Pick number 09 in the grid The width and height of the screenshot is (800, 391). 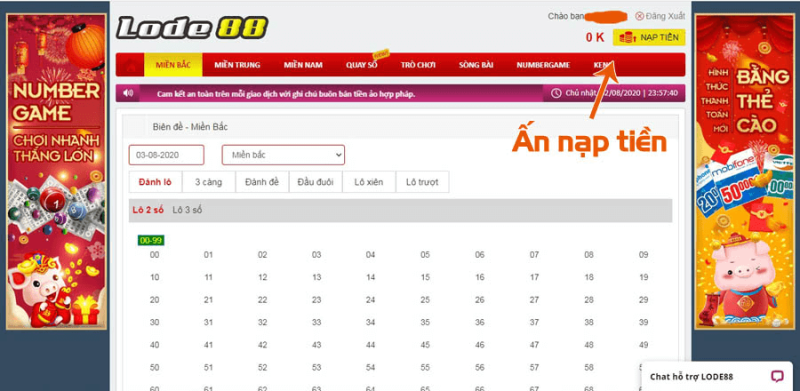[643, 255]
